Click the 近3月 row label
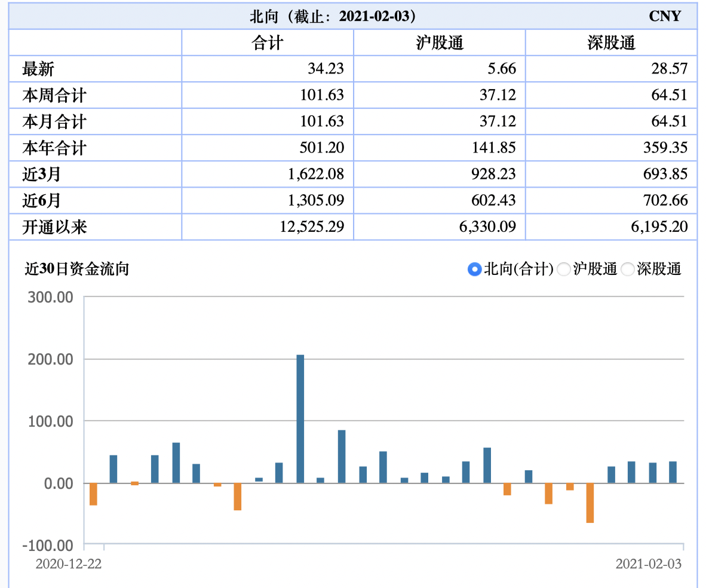 41,174
